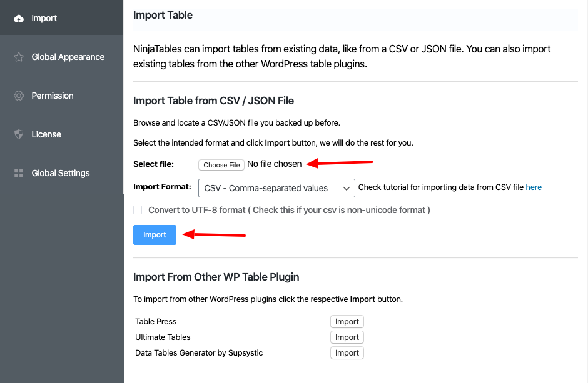Click the License shield icon

click(x=19, y=135)
